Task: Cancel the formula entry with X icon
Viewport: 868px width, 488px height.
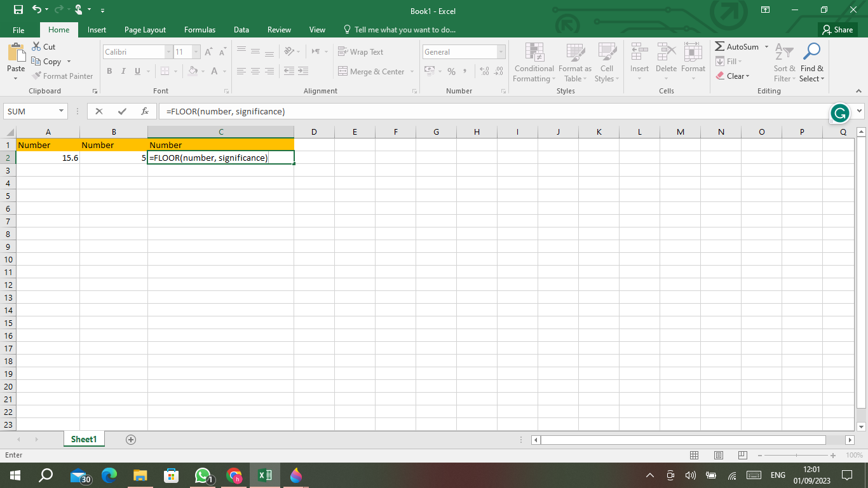Action: click(98, 111)
